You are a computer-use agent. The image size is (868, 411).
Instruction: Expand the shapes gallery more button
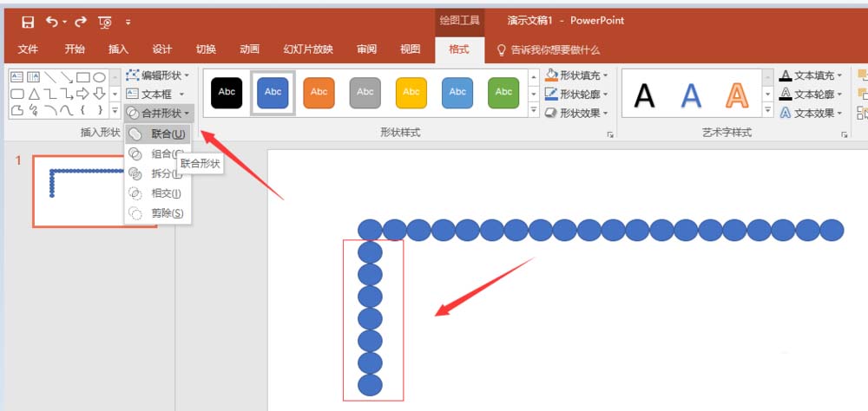coord(115,111)
